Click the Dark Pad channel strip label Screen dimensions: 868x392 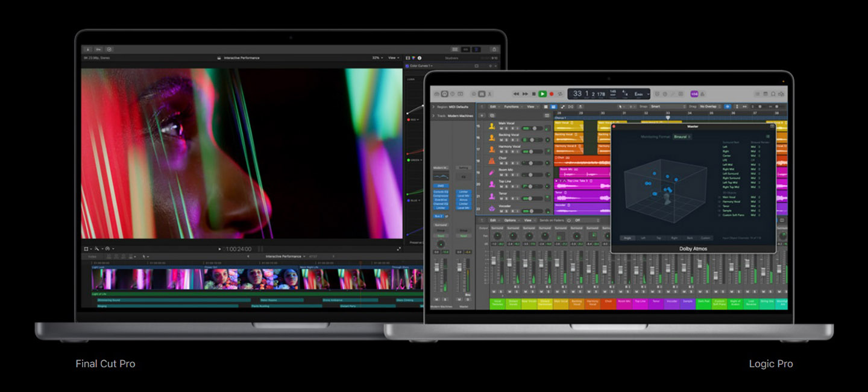(x=703, y=303)
